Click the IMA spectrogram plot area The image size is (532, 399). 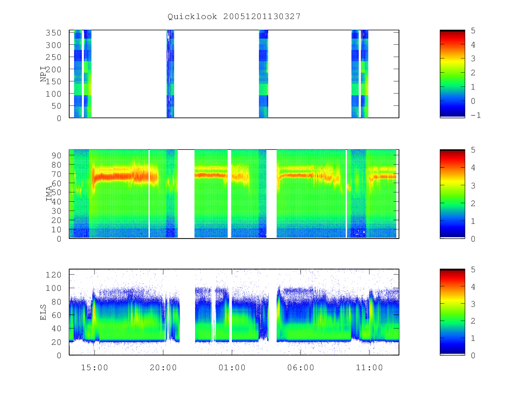pyautogui.click(x=234, y=194)
